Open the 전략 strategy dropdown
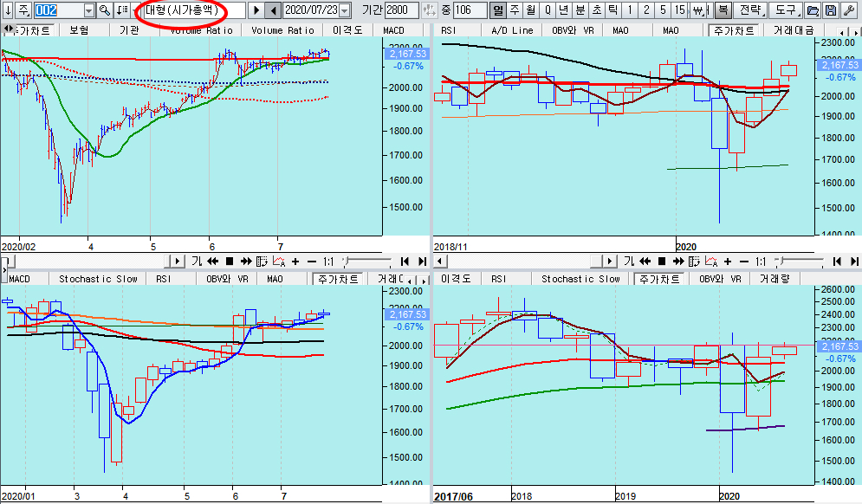 click(750, 10)
